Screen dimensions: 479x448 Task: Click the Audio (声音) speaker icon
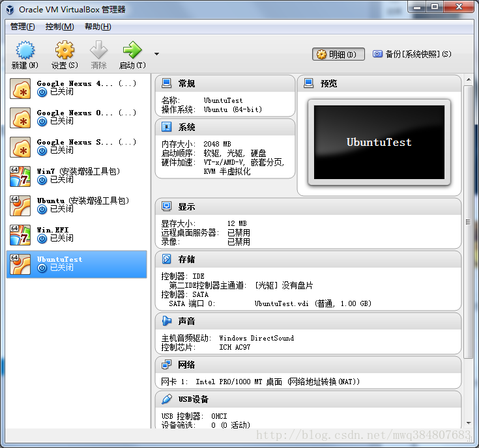pyautogui.click(x=166, y=321)
